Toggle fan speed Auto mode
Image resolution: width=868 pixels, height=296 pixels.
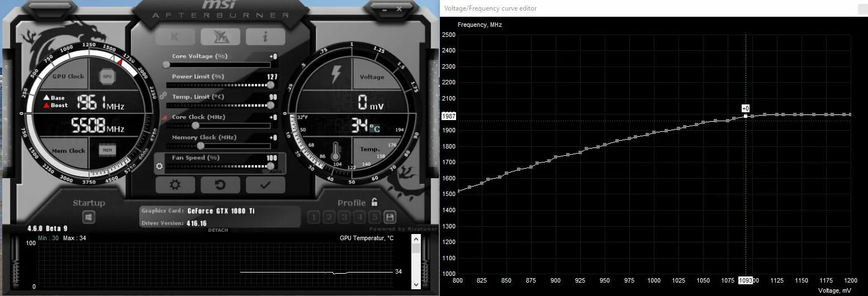(274, 171)
